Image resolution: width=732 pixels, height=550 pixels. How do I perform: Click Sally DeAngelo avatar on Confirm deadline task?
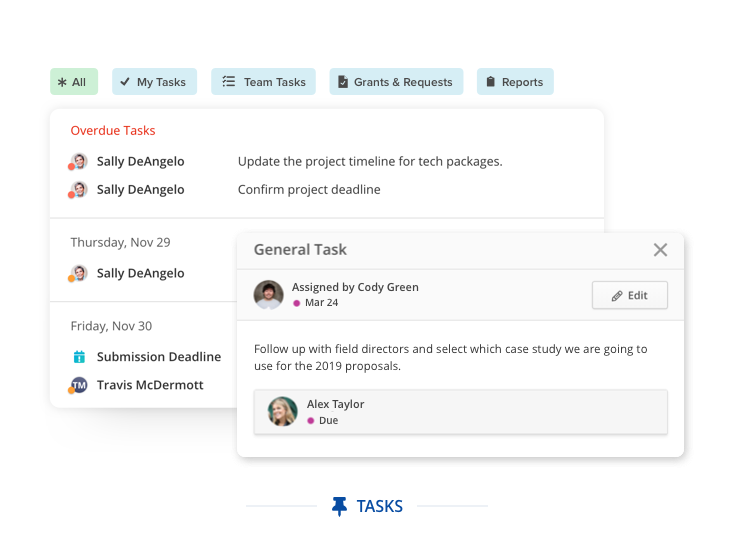79,190
